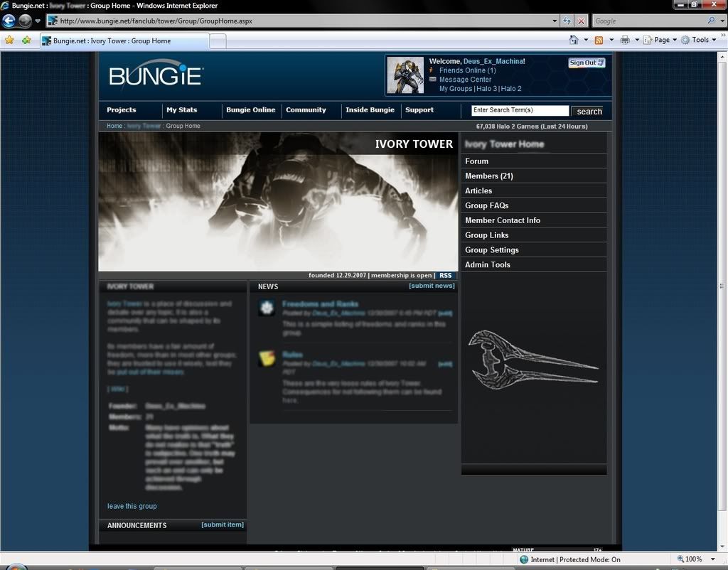Open the Community navigation menu
728x570 pixels.
tap(306, 110)
